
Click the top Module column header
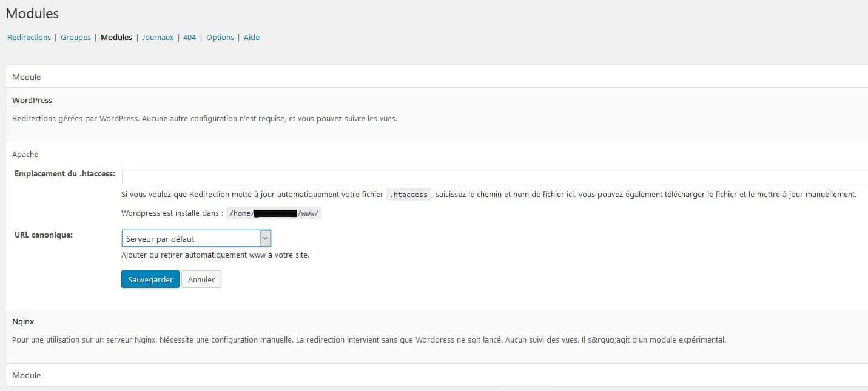pos(27,77)
